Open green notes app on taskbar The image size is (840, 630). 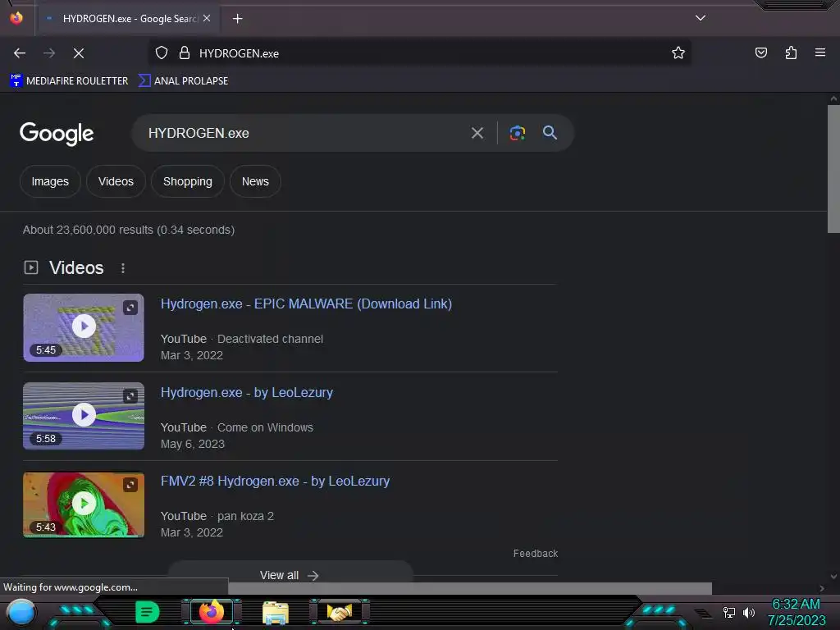pyautogui.click(x=148, y=612)
